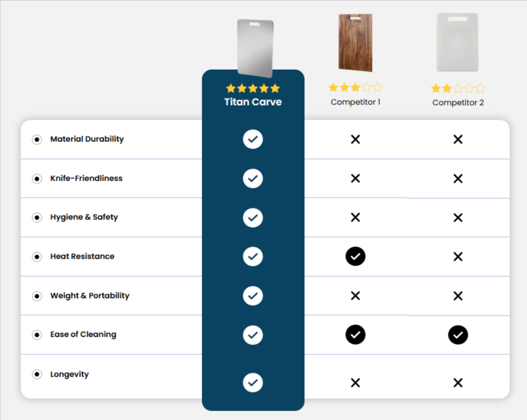Click Titan Carve's Hygiene & Safety checkmark
Viewport: 527px width, 420px height.
(x=253, y=218)
